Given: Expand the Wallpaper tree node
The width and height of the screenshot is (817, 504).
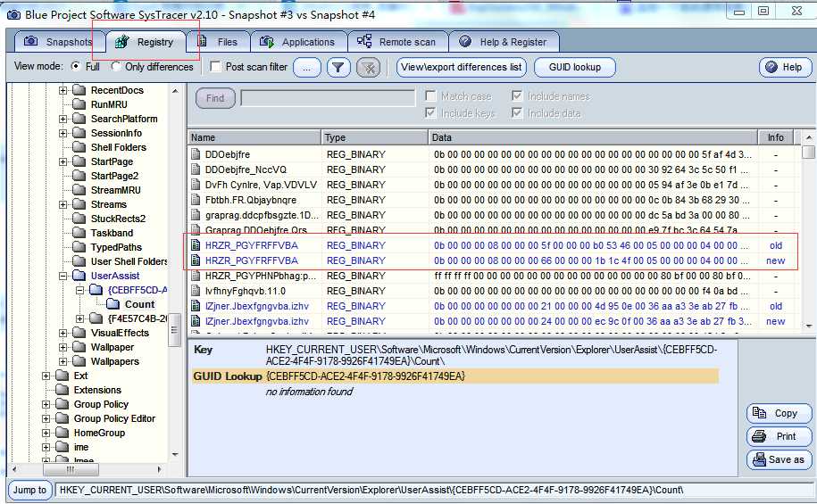Looking at the screenshot, I should (x=63, y=347).
